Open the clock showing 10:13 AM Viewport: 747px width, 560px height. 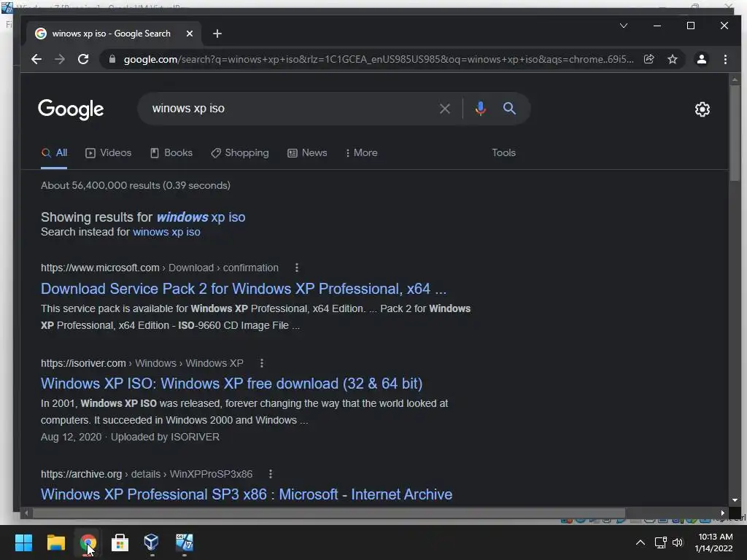(x=714, y=542)
